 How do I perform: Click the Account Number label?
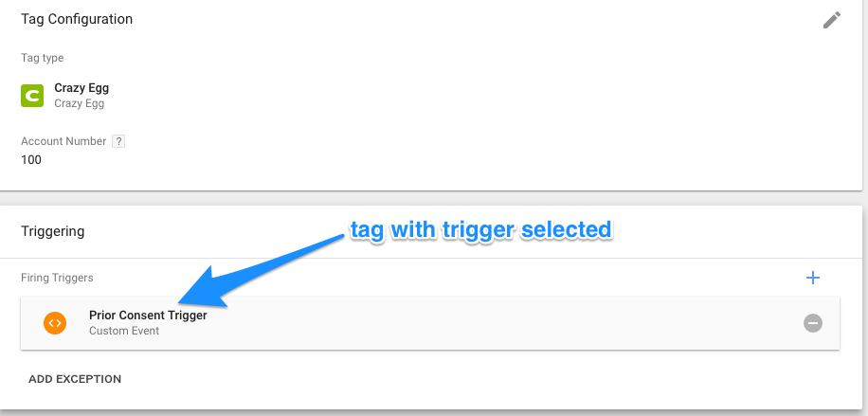(63, 141)
